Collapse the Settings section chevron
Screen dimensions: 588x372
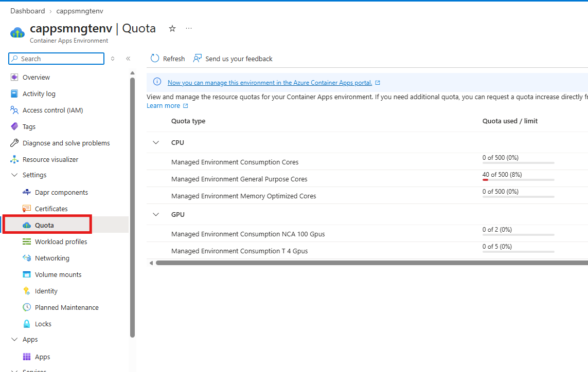click(14, 175)
